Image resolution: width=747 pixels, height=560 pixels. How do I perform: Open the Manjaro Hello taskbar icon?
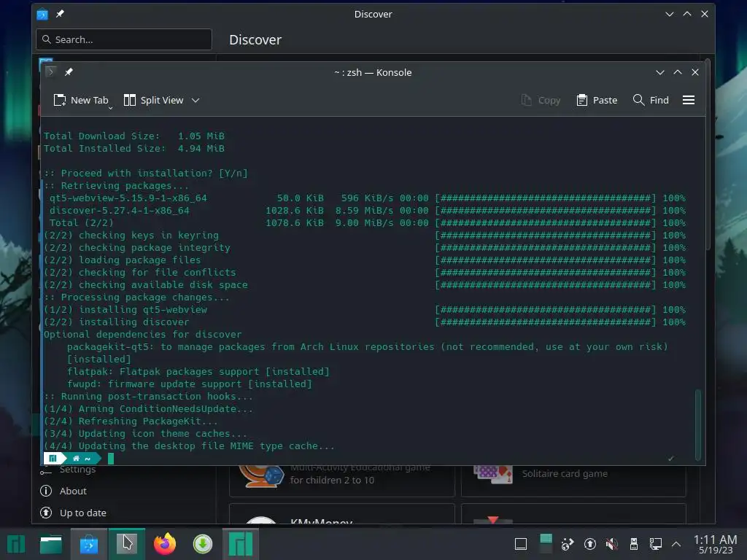[241, 544]
